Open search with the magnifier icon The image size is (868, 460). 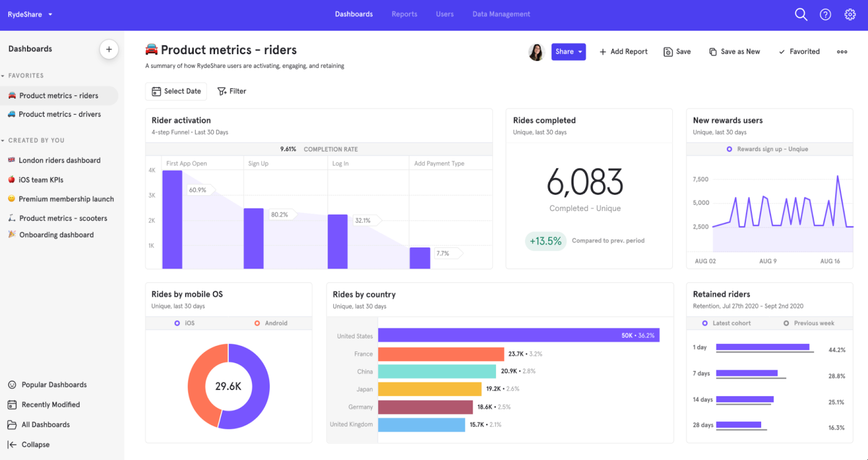[801, 15]
